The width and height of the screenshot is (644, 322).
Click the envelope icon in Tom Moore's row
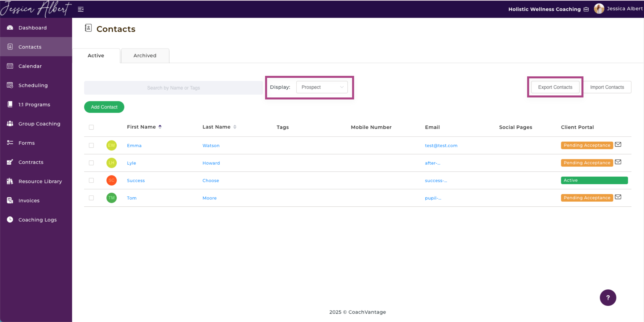[618, 197]
